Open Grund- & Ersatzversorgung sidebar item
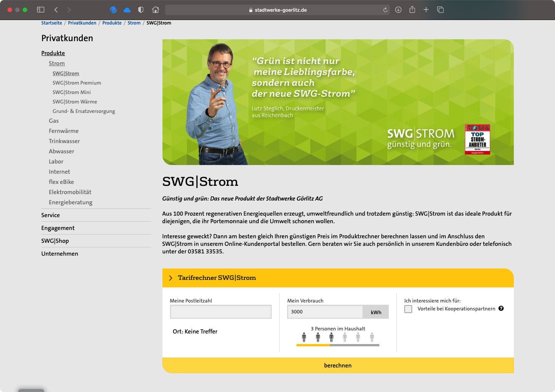 (x=84, y=111)
